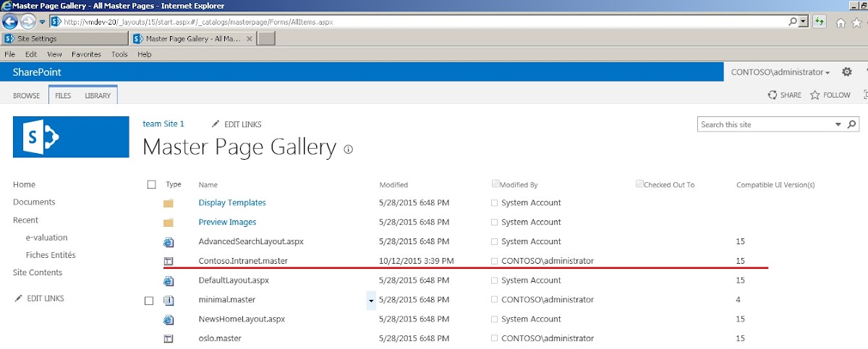Open the Favorites menu

click(x=86, y=54)
